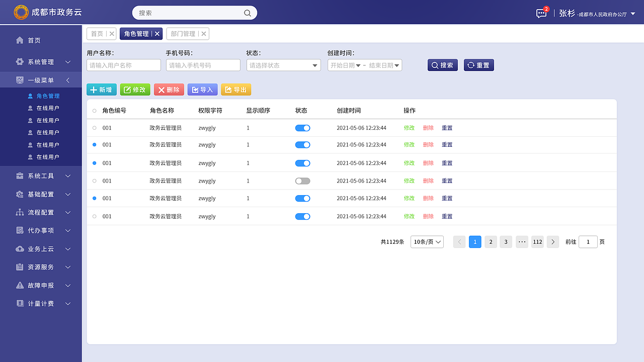Open the message notification icon with badge 2
Screen dimensions: 644x362
pos(541,14)
